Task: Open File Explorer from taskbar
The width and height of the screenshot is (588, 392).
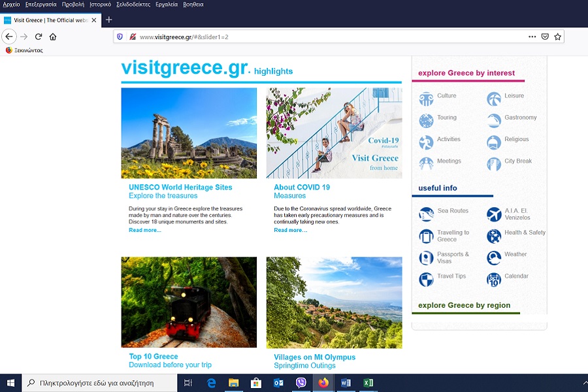Action: pos(233,383)
